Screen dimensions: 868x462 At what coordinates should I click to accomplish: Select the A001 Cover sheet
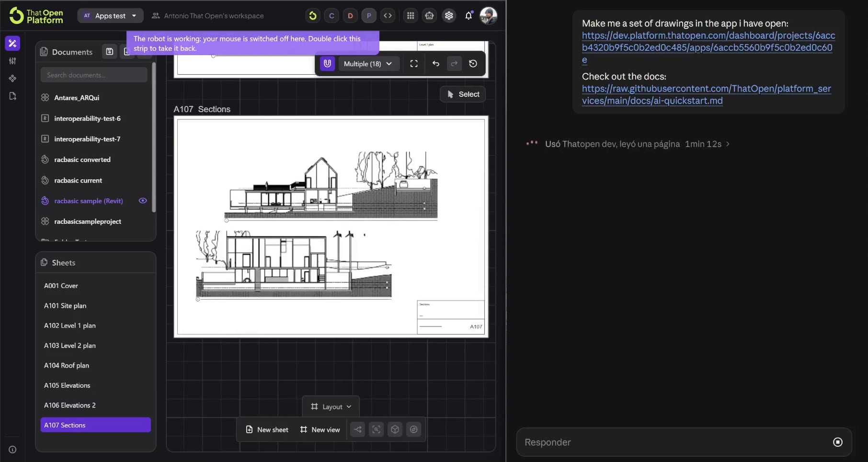[95, 286]
